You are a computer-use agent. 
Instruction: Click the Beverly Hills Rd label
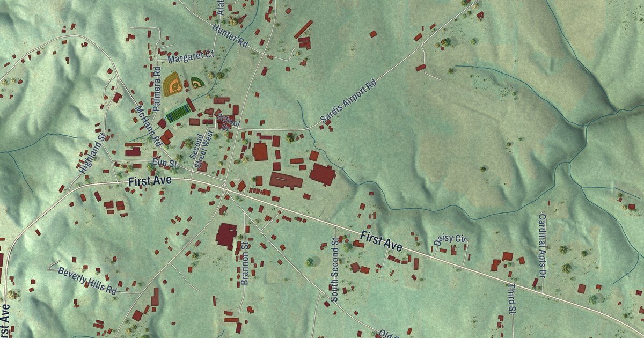87,281
